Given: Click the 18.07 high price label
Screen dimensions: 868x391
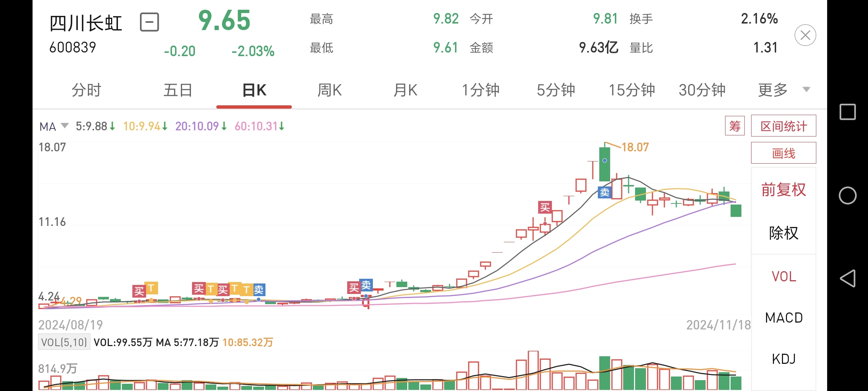Looking at the screenshot, I should pyautogui.click(x=635, y=147).
